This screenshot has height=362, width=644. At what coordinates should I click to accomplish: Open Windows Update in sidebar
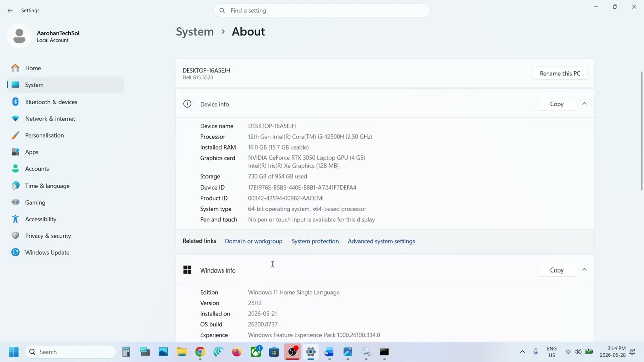pyautogui.click(x=65, y=252)
